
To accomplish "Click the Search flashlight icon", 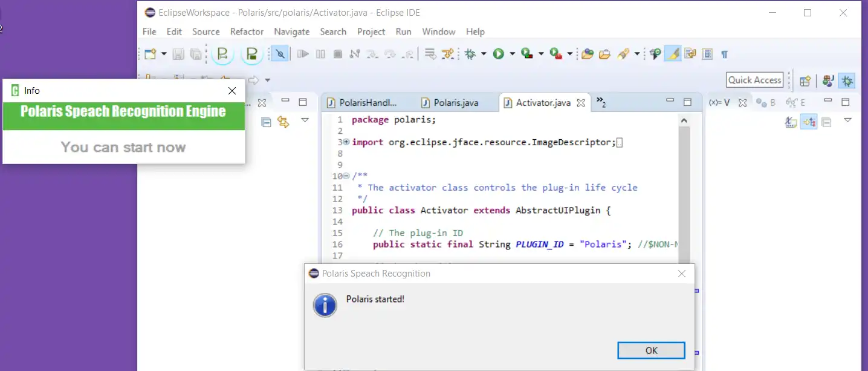I will pos(623,54).
